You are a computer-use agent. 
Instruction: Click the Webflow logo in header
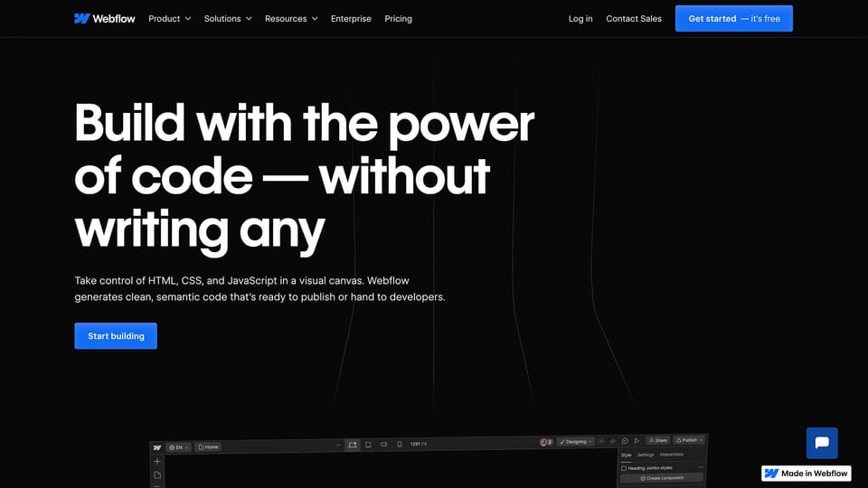[105, 18]
